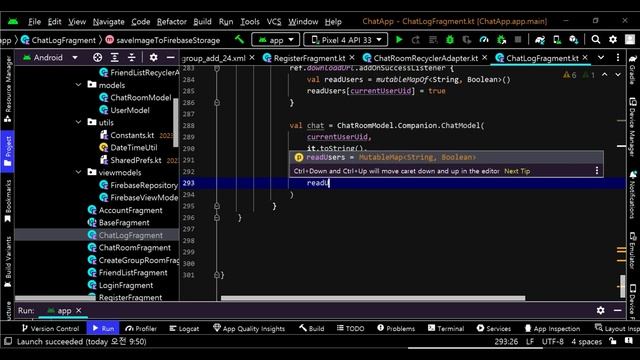640x360 pixels.
Task: Click the Next Tip link
Action: point(517,171)
